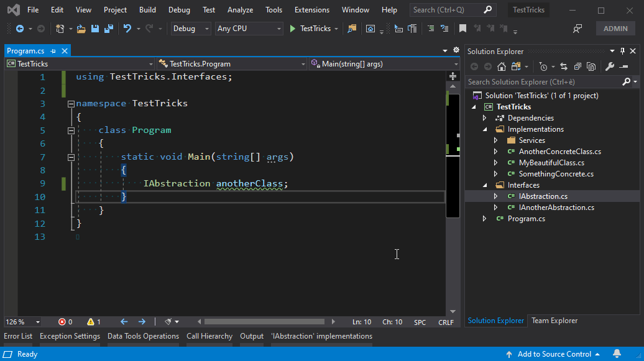Switch views icon in Solution Explorer
Screen dimensions: 644x361
516,66
